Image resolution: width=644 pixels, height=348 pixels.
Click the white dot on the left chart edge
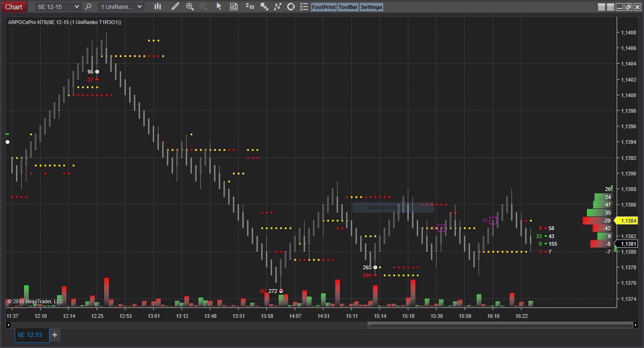pos(8,142)
